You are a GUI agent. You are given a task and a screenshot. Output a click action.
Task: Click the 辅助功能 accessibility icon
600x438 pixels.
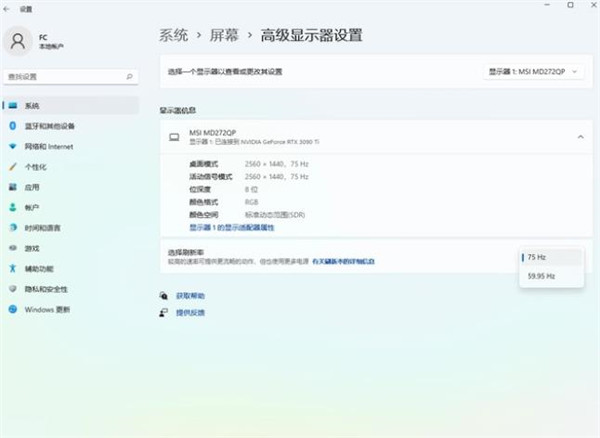(x=13, y=268)
